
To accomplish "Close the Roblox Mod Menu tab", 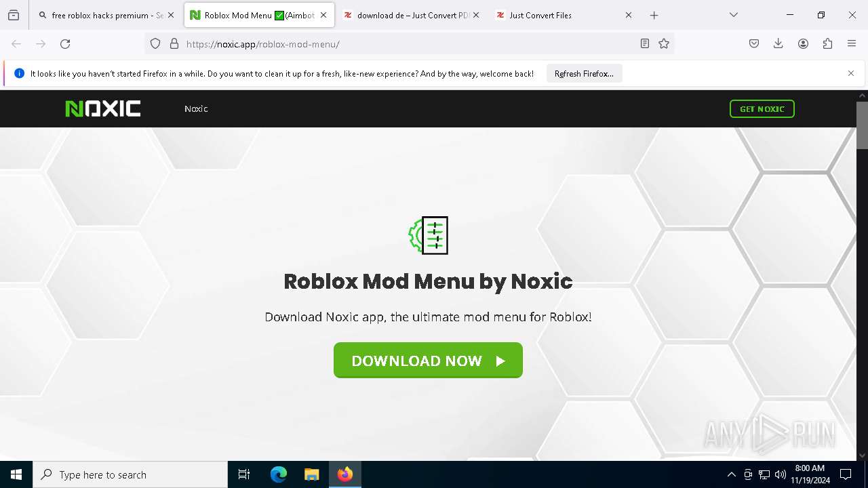I will click(x=323, y=15).
